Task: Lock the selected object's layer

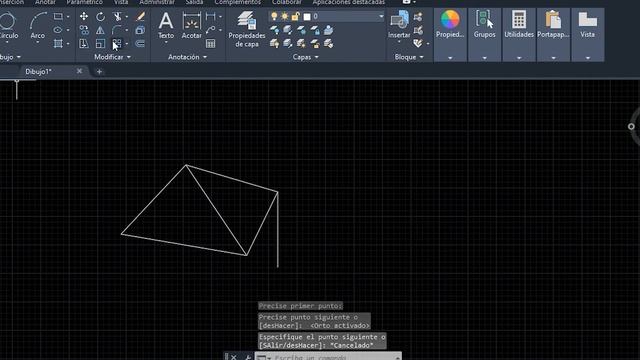Action: 315,30
